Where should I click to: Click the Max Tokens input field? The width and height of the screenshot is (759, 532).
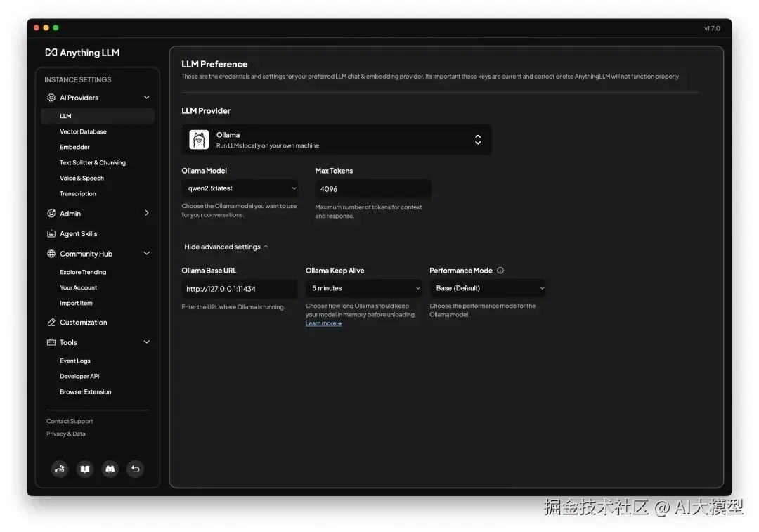point(373,189)
